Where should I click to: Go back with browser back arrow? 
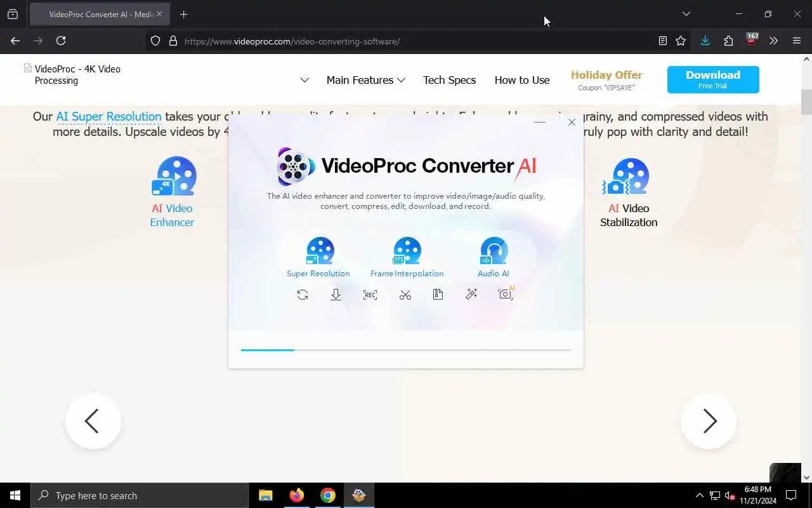pyautogui.click(x=15, y=41)
